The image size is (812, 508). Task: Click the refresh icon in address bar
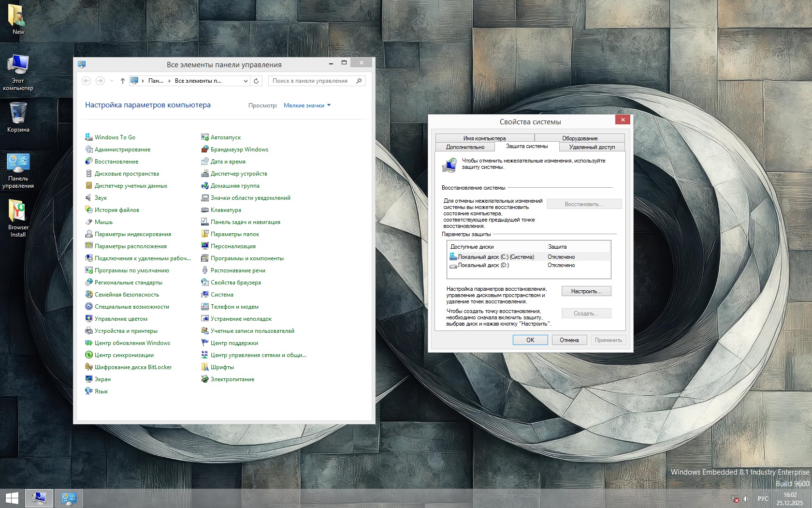click(257, 81)
